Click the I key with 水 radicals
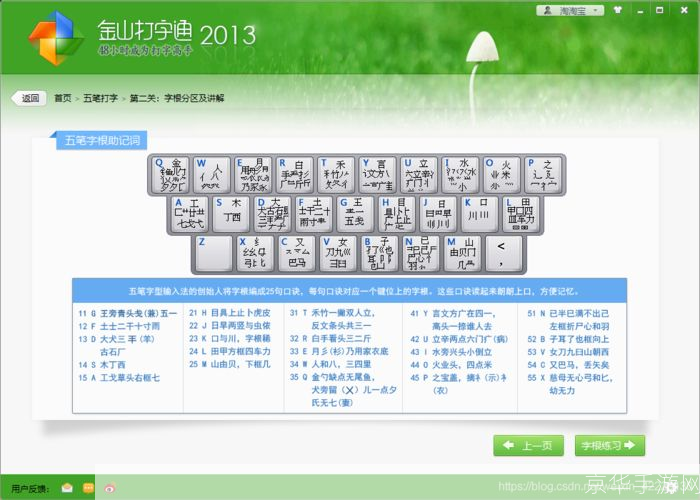This screenshot has height=500, width=700. click(x=461, y=175)
